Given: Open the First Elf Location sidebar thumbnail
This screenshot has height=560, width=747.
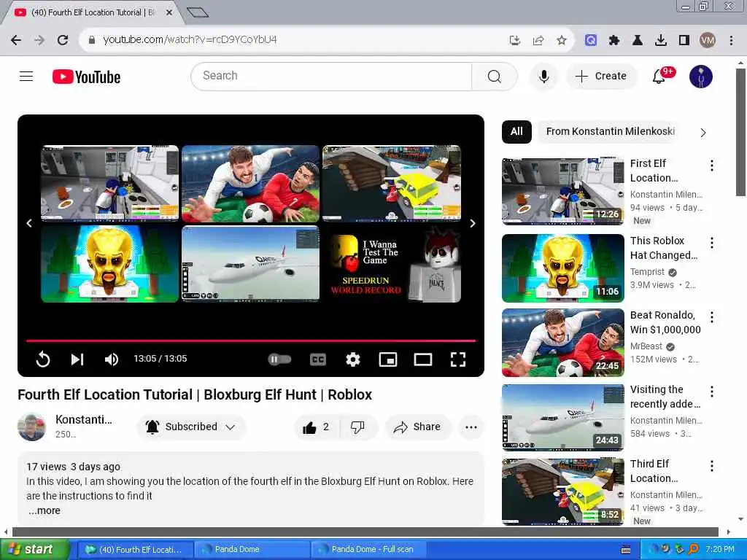Looking at the screenshot, I should click(562, 192).
